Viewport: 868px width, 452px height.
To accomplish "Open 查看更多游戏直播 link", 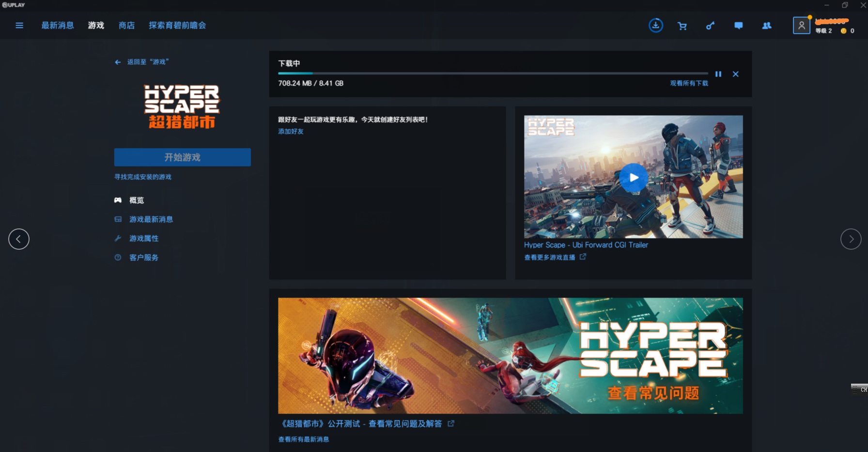I will point(550,257).
